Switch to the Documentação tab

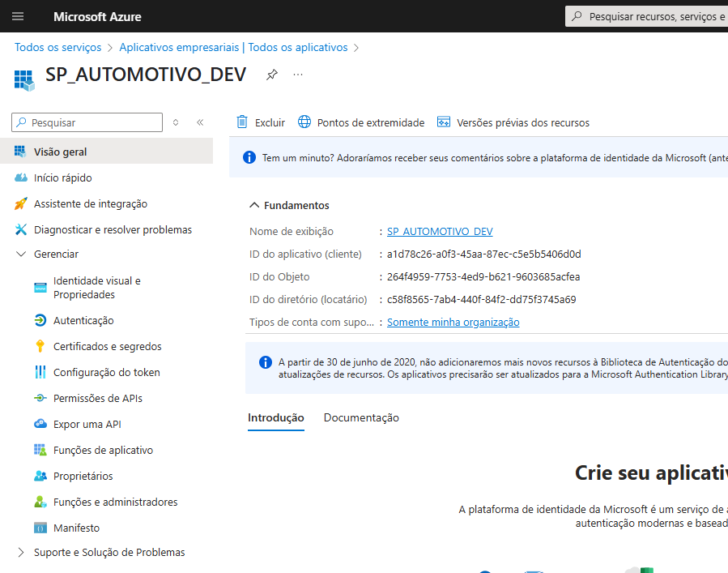click(361, 417)
